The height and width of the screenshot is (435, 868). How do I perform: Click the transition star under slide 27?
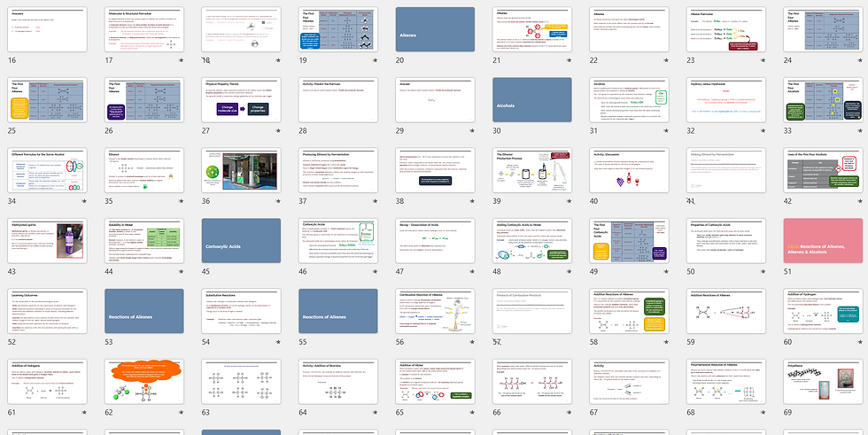(x=278, y=131)
